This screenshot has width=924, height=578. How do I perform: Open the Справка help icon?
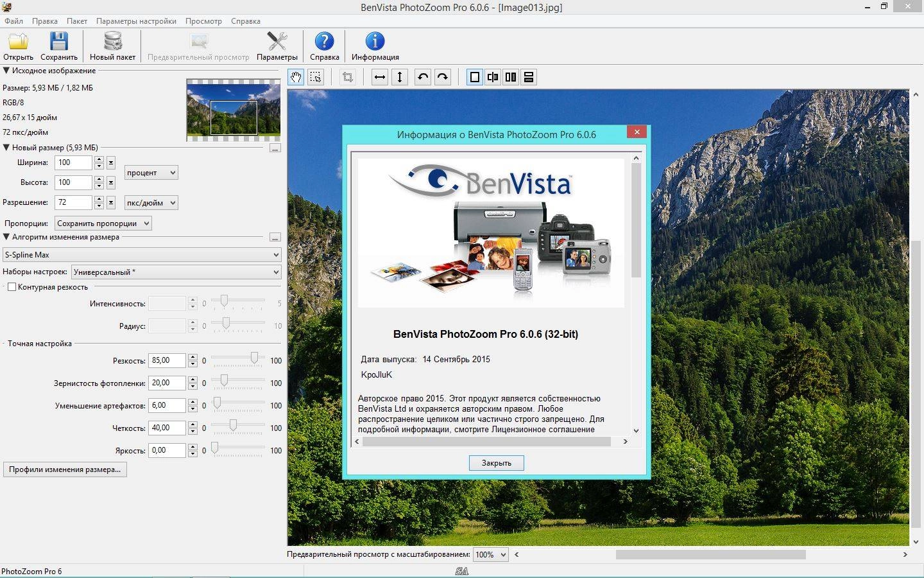coord(324,42)
